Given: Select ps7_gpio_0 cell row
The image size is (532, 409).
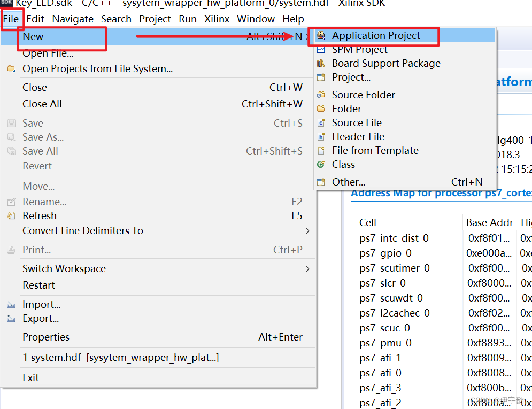Looking at the screenshot, I should (385, 253).
